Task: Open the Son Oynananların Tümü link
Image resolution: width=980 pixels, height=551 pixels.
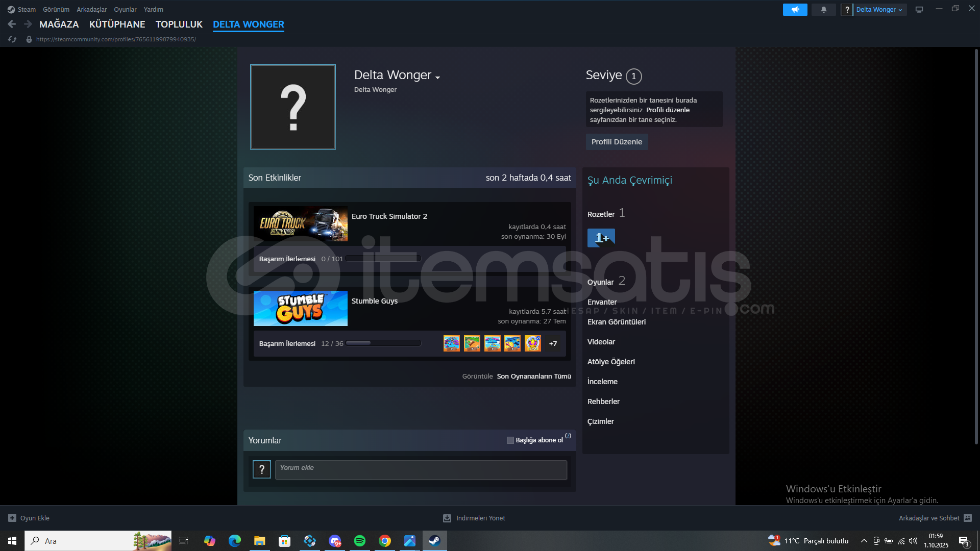Action: pos(534,377)
